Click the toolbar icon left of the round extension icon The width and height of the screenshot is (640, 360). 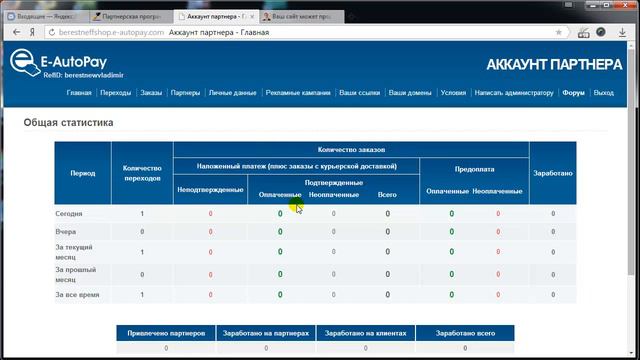[x=583, y=33]
